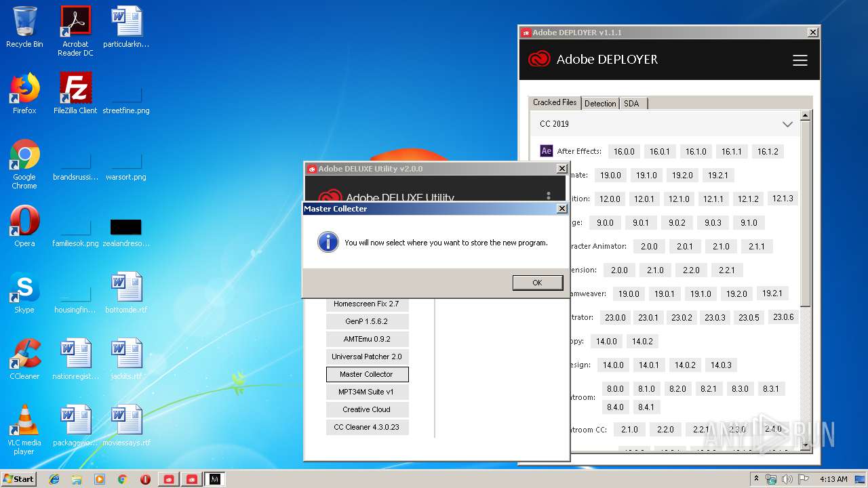
Task: Click the Action Center flag tray icon
Action: pyautogui.click(x=803, y=479)
